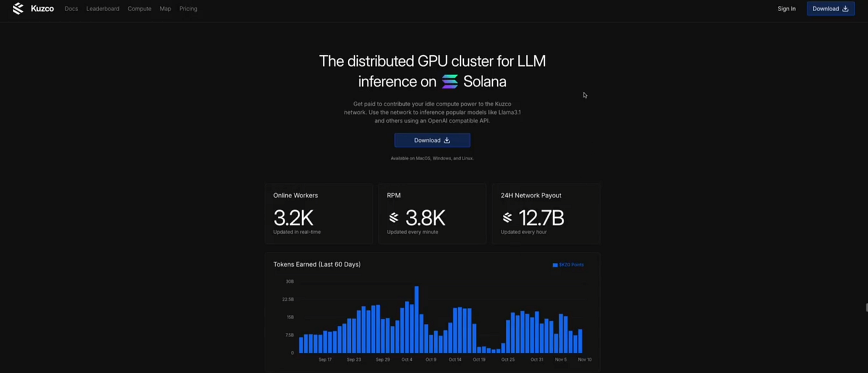Image resolution: width=868 pixels, height=373 pixels.
Task: Open the Docs page
Action: (71, 9)
